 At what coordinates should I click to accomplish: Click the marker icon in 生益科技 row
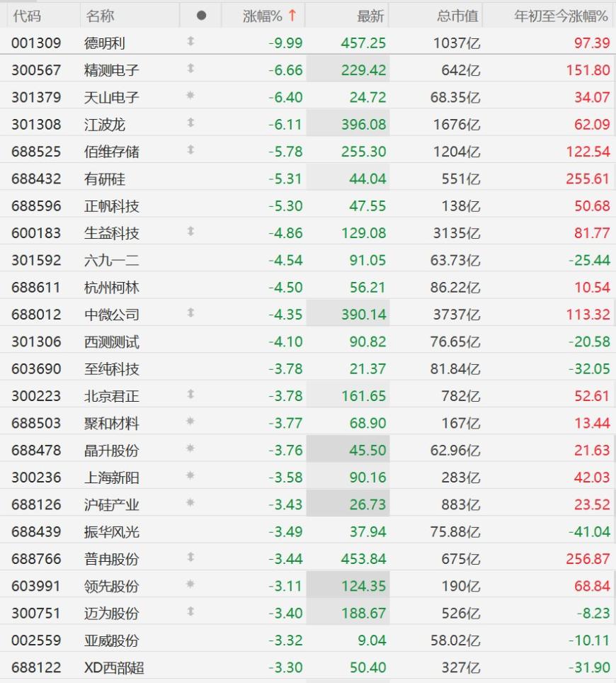tap(190, 231)
